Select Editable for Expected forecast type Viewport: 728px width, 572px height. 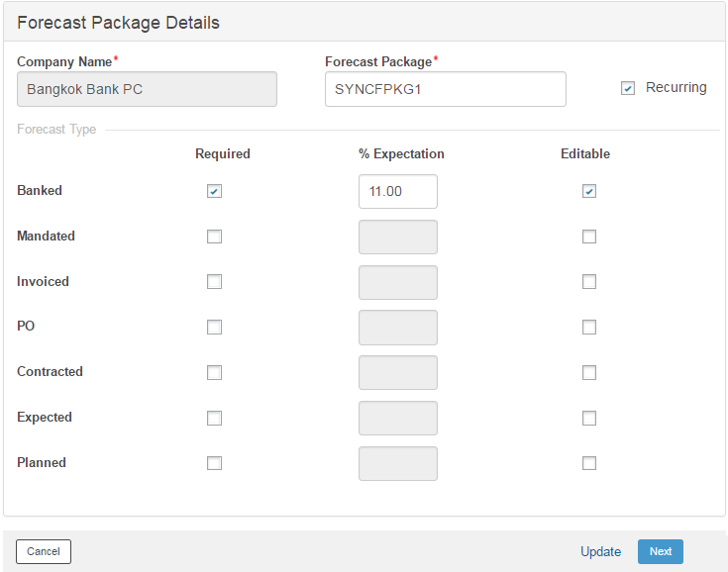(589, 419)
